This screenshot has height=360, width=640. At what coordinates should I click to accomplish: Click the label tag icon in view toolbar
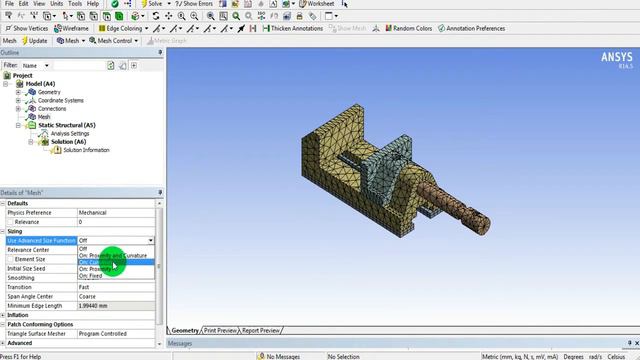click(312, 16)
